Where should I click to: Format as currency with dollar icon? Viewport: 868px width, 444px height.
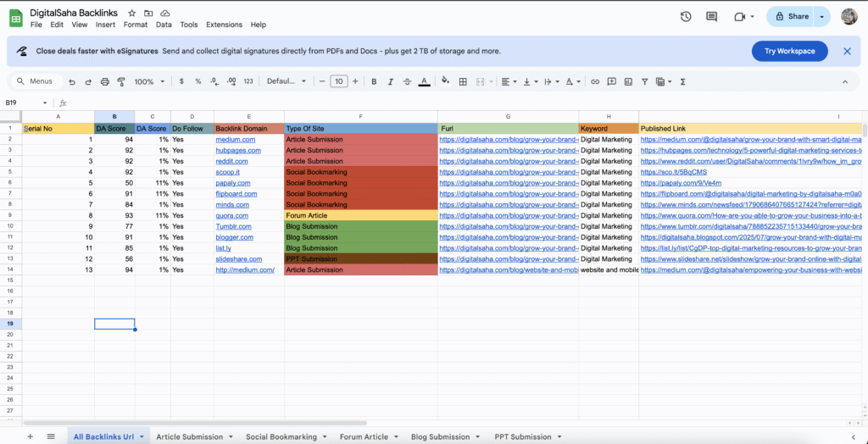[181, 81]
